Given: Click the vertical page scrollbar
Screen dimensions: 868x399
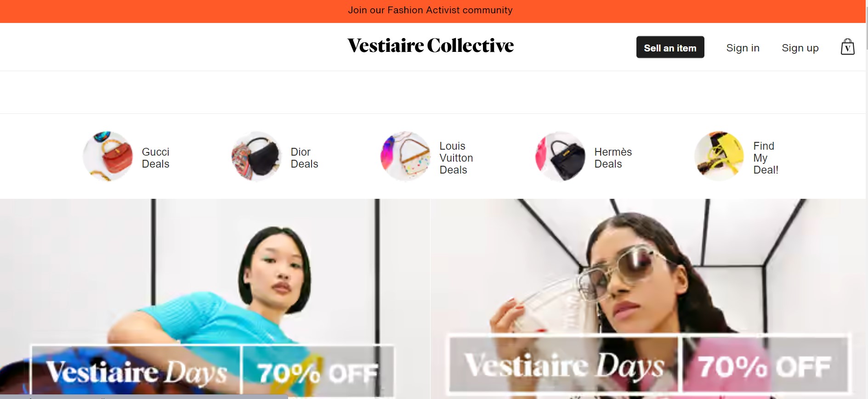Looking at the screenshot, I should (x=867, y=199).
